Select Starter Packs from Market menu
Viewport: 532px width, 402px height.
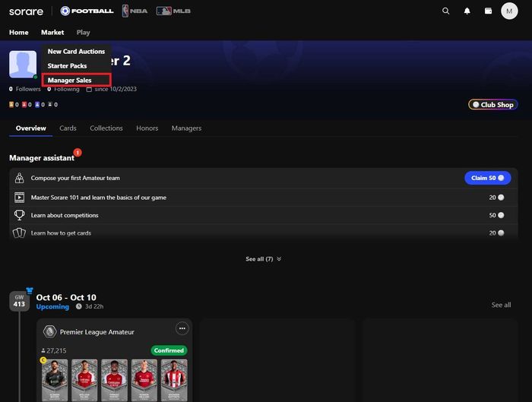(67, 66)
